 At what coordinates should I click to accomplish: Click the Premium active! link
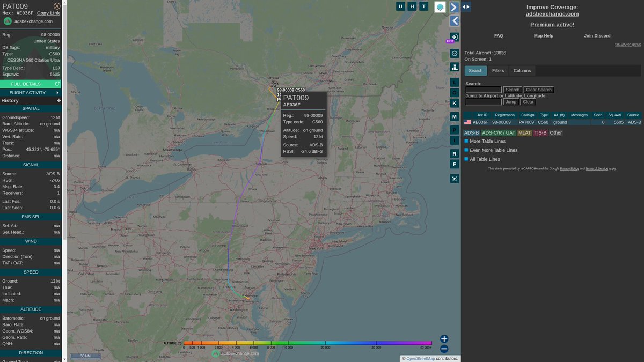[x=552, y=25]
